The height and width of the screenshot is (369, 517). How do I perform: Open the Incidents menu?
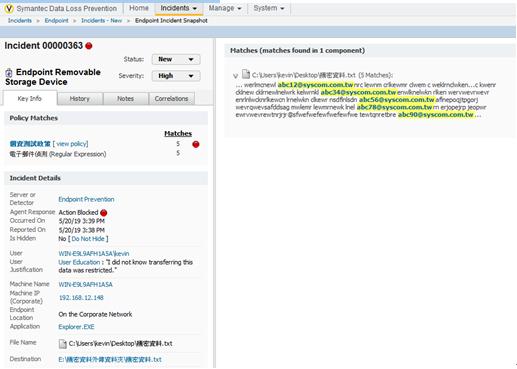pos(179,8)
